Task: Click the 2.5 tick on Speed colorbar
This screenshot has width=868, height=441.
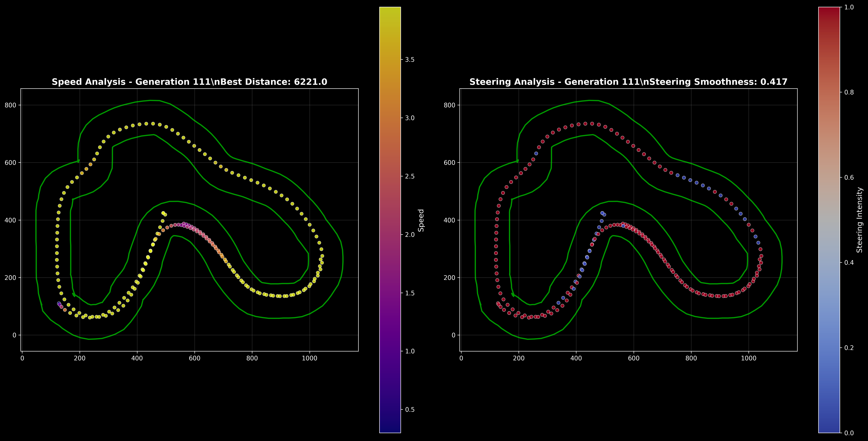Action: [410, 176]
